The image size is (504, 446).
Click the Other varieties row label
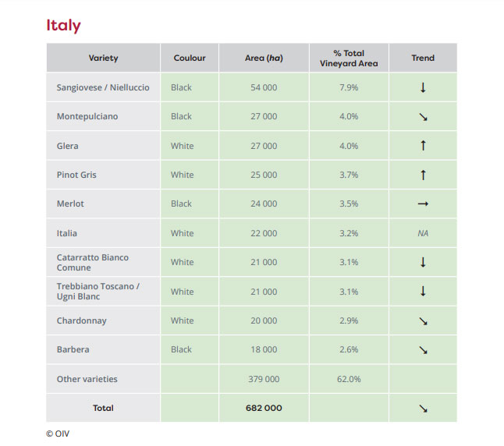[87, 379]
